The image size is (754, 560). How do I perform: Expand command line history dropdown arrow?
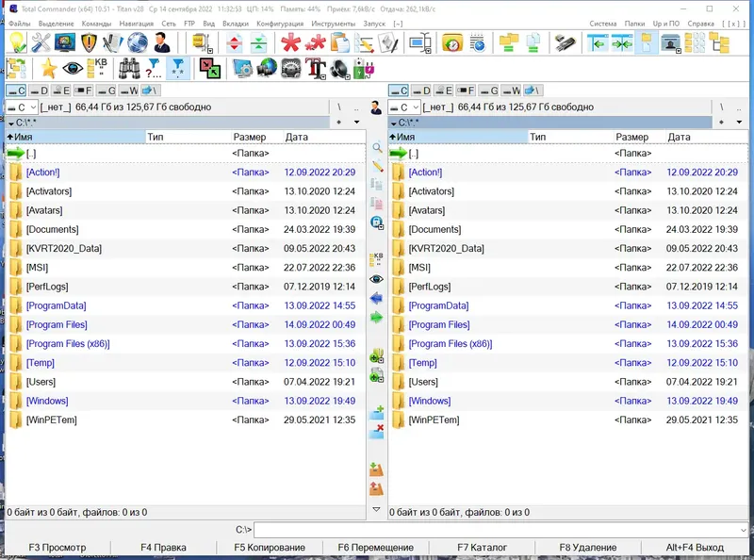click(x=744, y=530)
